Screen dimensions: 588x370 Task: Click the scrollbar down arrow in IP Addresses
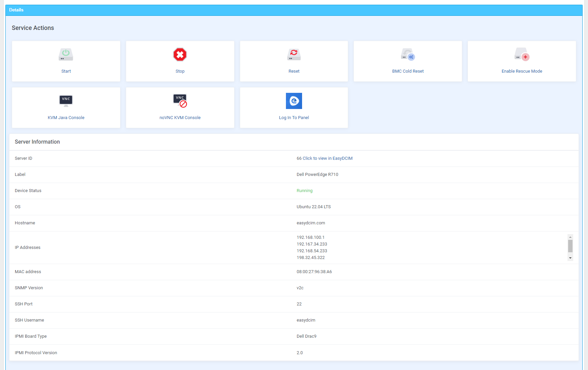[570, 258]
